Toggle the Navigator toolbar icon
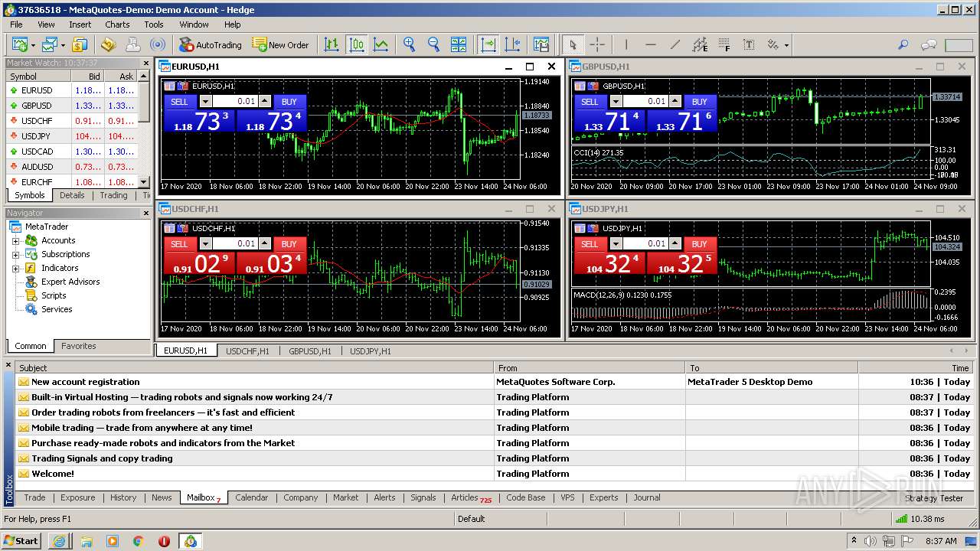Image resolution: width=980 pixels, height=551 pixels. tap(107, 44)
